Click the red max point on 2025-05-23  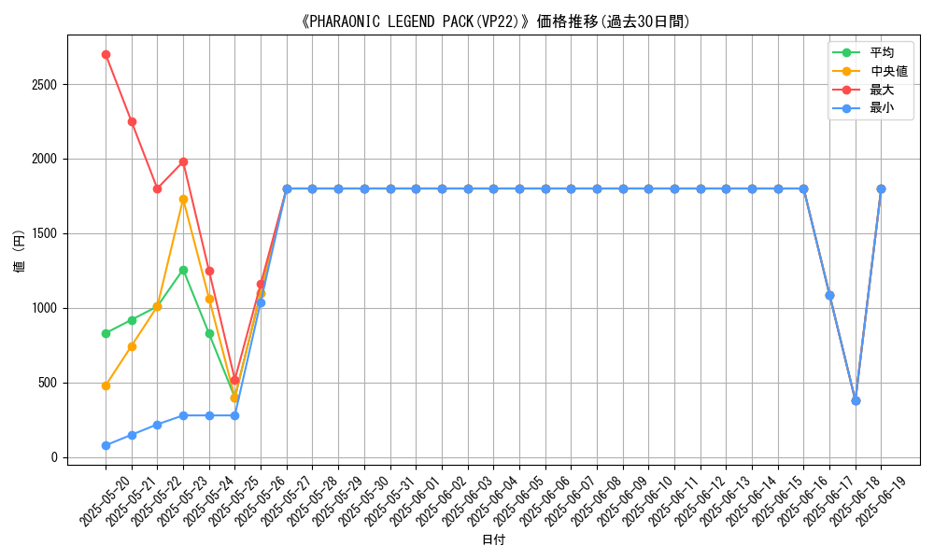[x=183, y=161]
